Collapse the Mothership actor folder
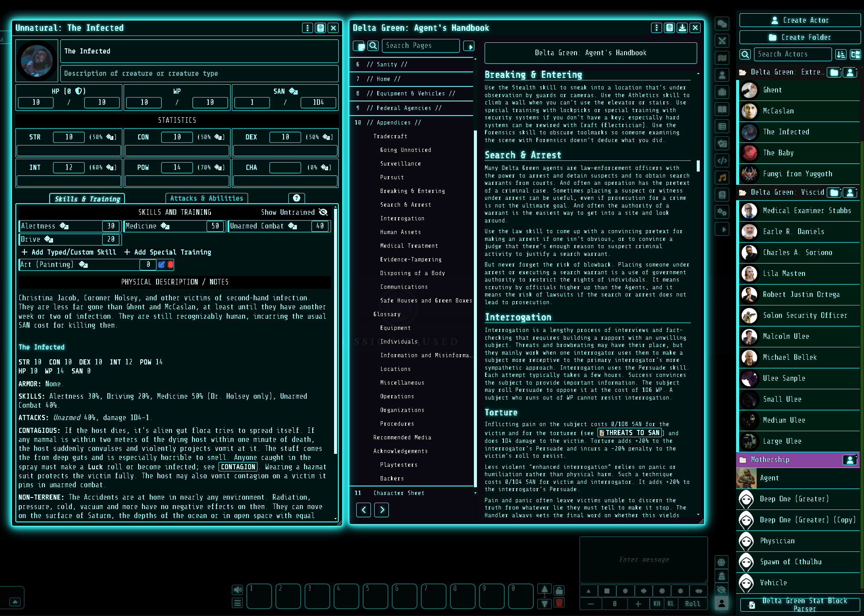The image size is (864, 616). point(770,459)
